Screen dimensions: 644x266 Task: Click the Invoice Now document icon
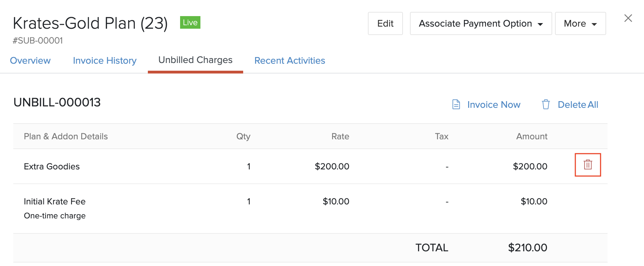[456, 105]
